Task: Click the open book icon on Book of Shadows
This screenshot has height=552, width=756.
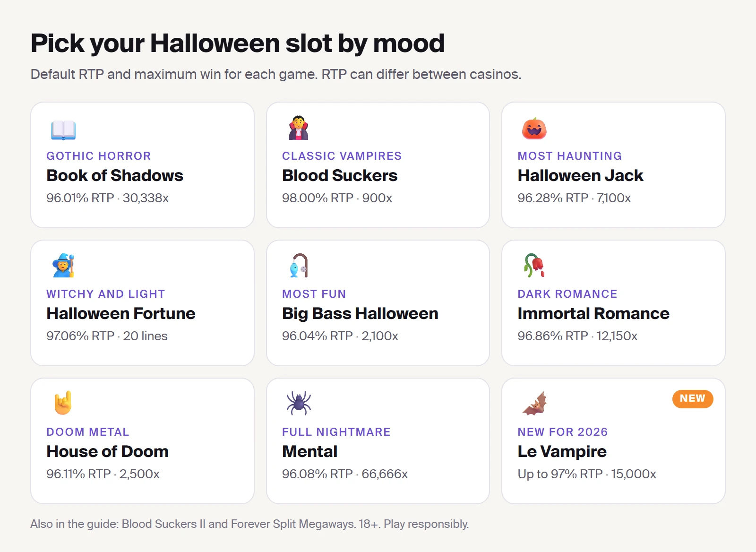Action: 63,130
